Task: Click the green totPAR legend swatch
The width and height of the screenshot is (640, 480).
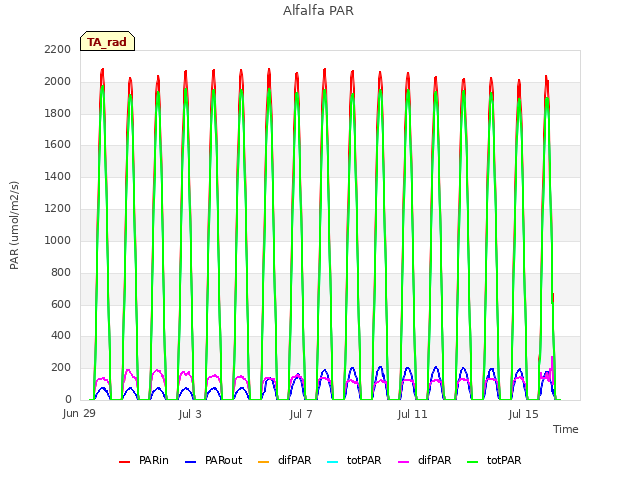Action: point(472,462)
